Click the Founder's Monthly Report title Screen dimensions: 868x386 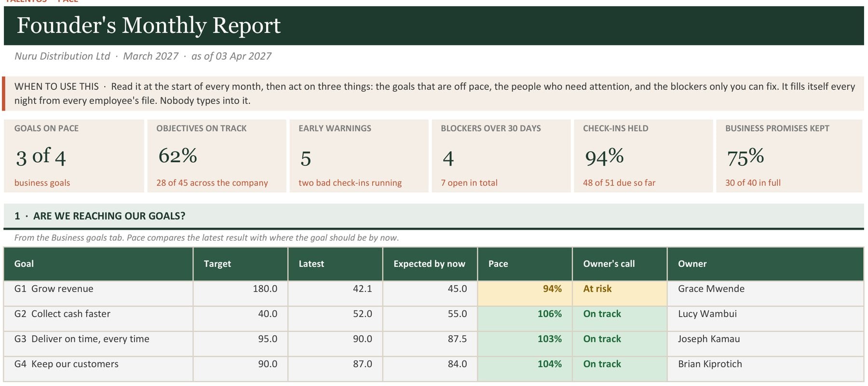(x=149, y=26)
